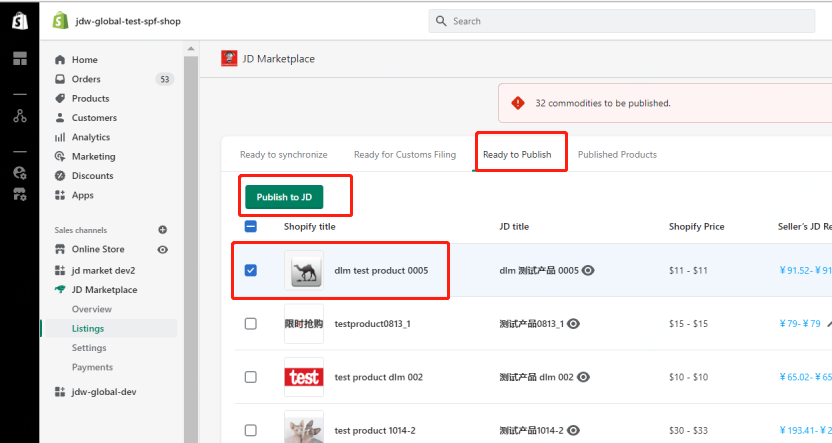
Task: Preview JD title of 测试产品 dlm 002
Action: (x=583, y=377)
